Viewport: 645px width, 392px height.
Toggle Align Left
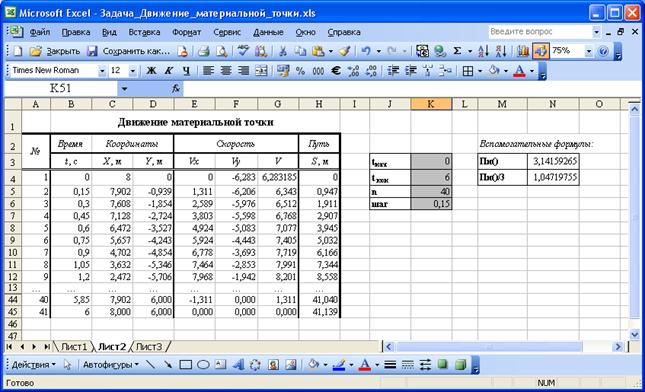pos(208,71)
